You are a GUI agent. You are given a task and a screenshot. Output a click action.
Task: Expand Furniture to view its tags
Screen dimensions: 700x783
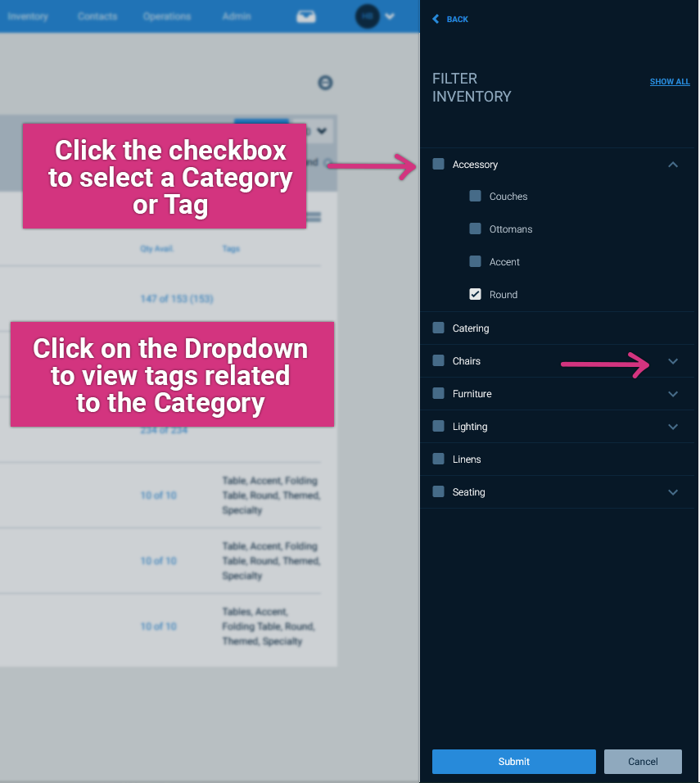(673, 393)
